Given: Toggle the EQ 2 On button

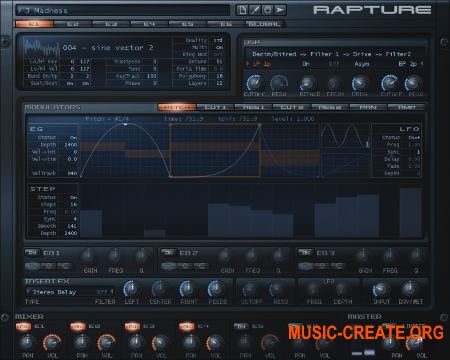Looking at the screenshot, I should click(169, 253).
